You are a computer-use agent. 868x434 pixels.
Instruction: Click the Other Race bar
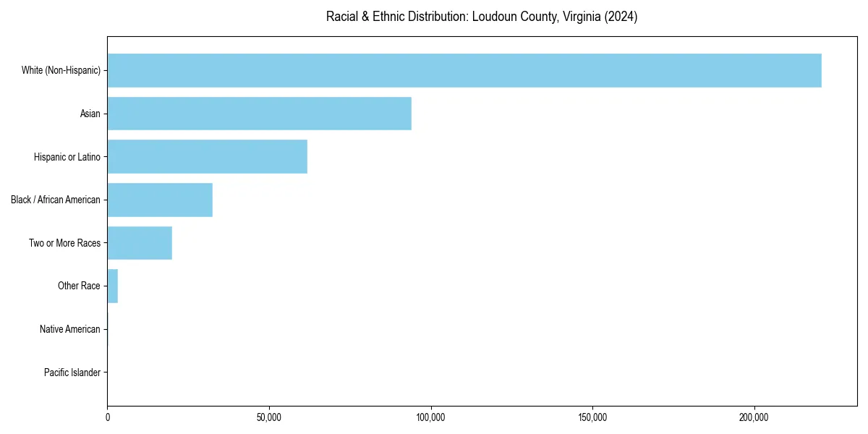pyautogui.click(x=113, y=286)
